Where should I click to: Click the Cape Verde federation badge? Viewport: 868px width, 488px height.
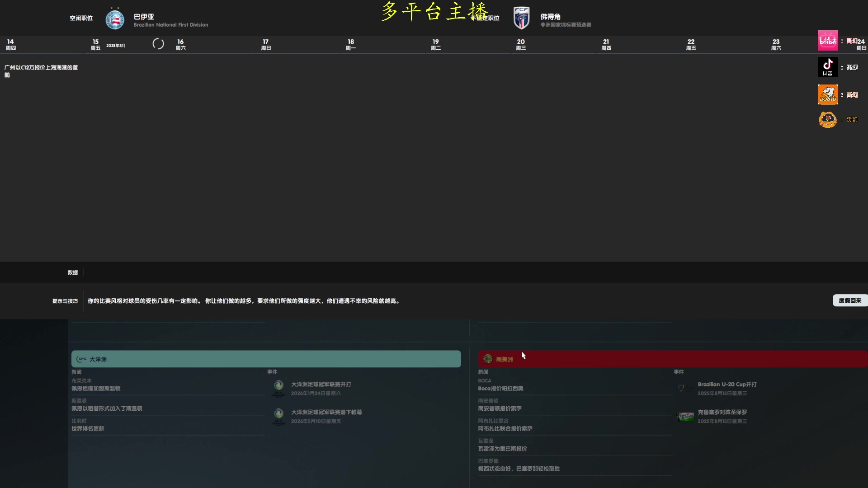(x=521, y=19)
